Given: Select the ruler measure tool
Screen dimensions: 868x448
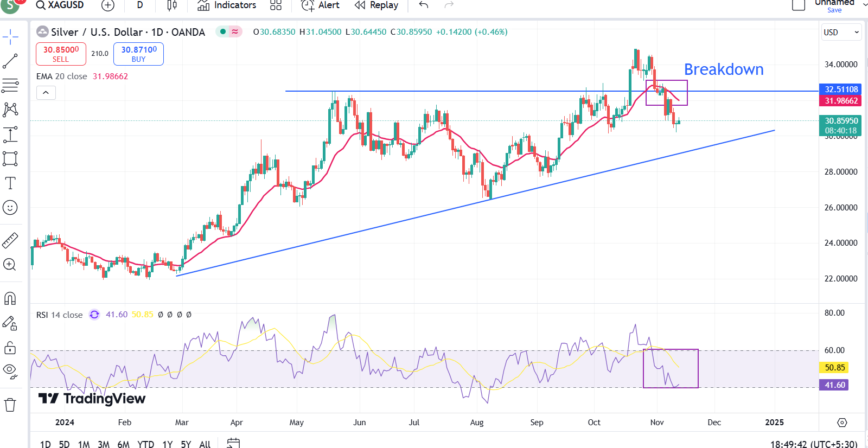Looking at the screenshot, I should click(x=10, y=240).
